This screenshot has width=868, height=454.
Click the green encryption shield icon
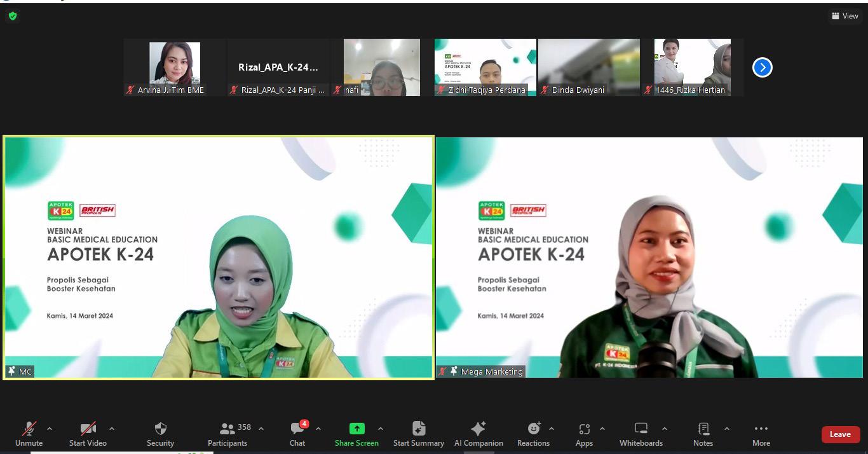click(x=13, y=17)
